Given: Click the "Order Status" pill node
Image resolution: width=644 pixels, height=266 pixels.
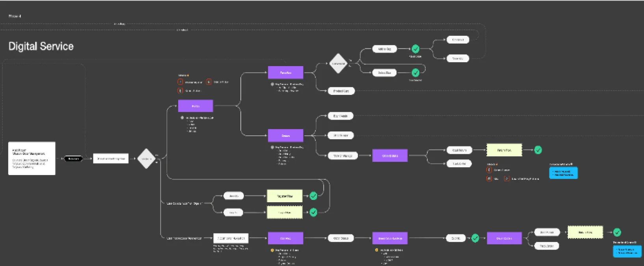Looking at the screenshot, I should pyautogui.click(x=341, y=238).
